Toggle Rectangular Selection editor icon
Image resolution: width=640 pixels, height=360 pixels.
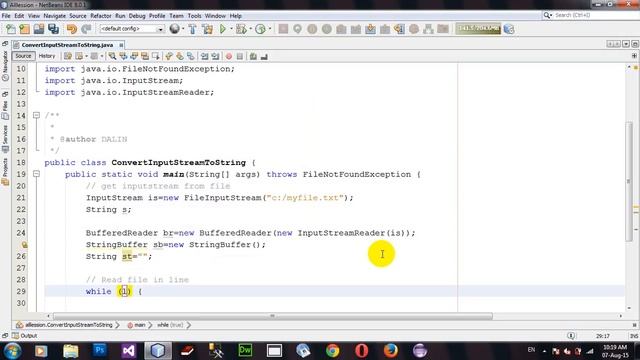(x=156, y=56)
